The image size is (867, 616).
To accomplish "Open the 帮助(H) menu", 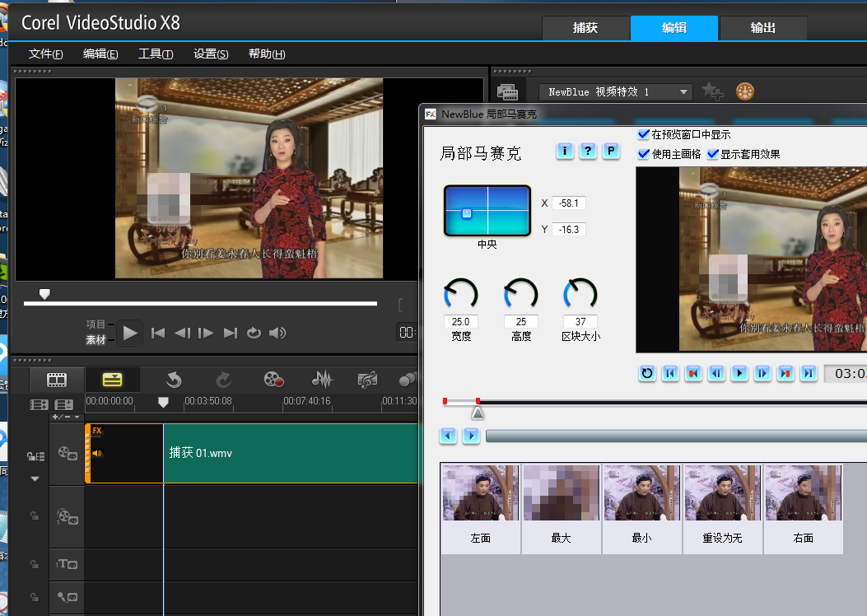I will point(267,54).
